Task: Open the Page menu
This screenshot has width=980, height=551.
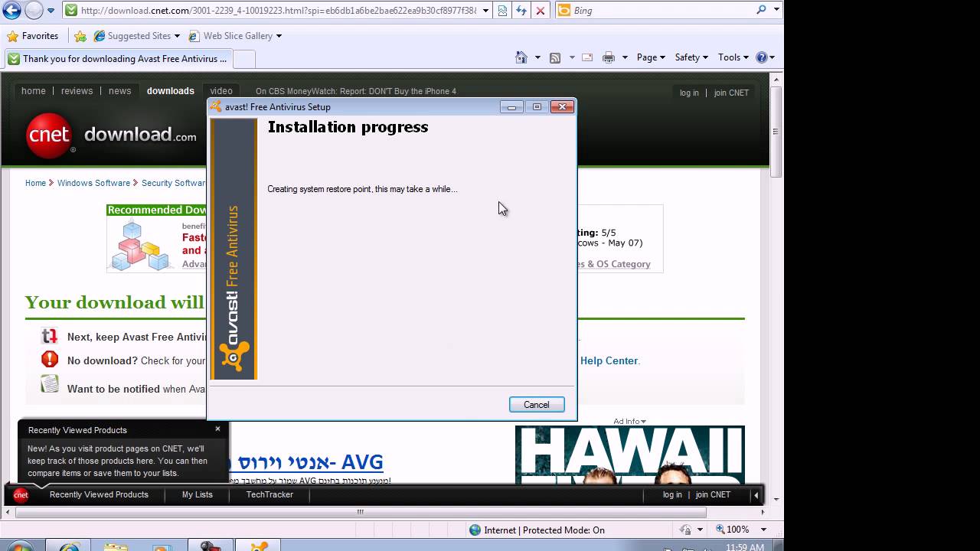Action: (x=651, y=57)
